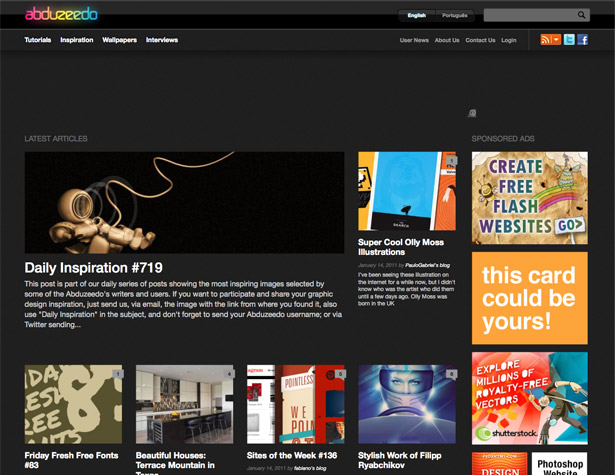Open the About Us page
The image size is (615, 475).
click(447, 40)
